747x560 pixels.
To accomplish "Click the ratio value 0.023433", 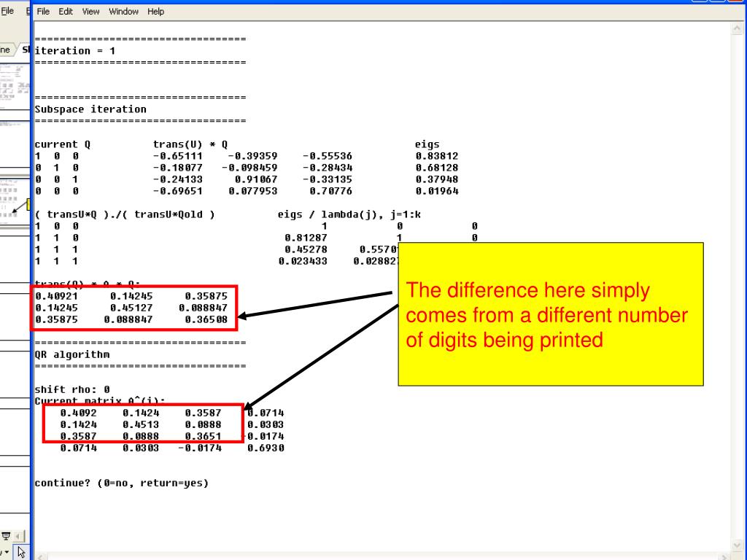I will (x=303, y=261).
